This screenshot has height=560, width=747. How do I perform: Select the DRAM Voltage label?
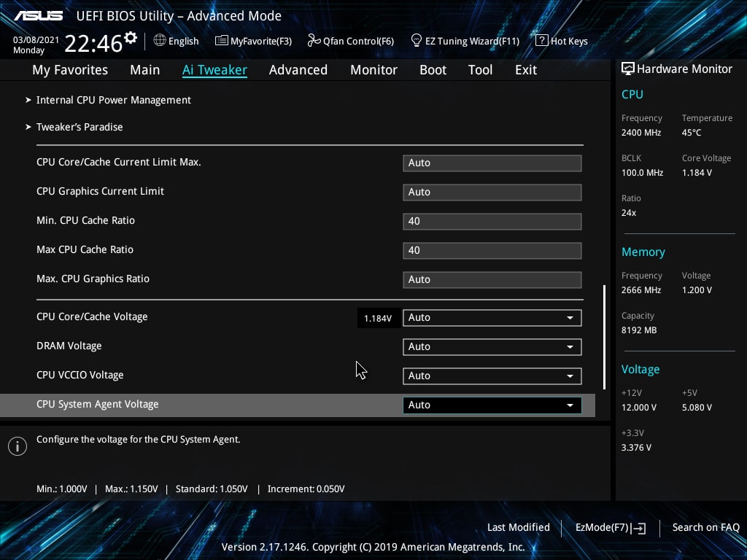tap(69, 346)
